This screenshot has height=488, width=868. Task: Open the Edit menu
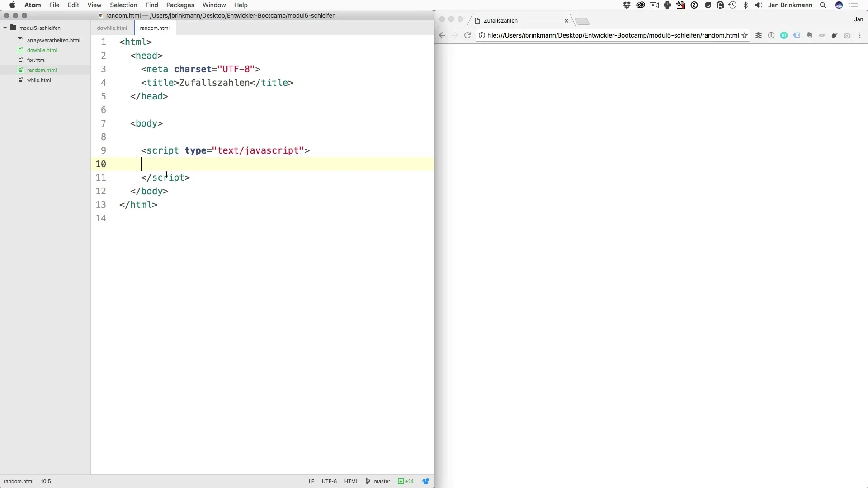coord(73,5)
